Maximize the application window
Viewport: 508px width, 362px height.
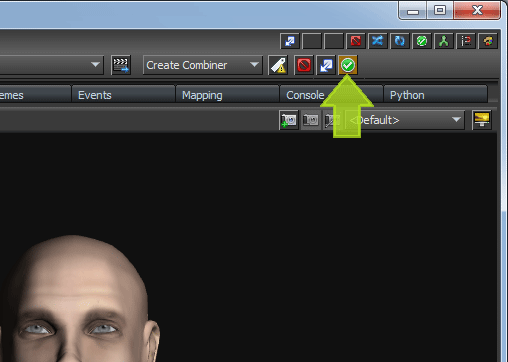[440, 11]
